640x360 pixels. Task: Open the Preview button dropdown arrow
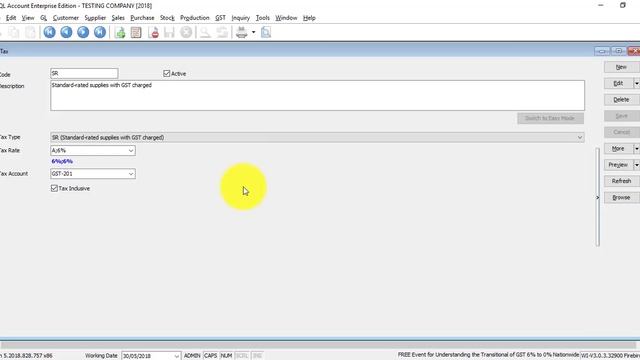pyautogui.click(x=636, y=165)
